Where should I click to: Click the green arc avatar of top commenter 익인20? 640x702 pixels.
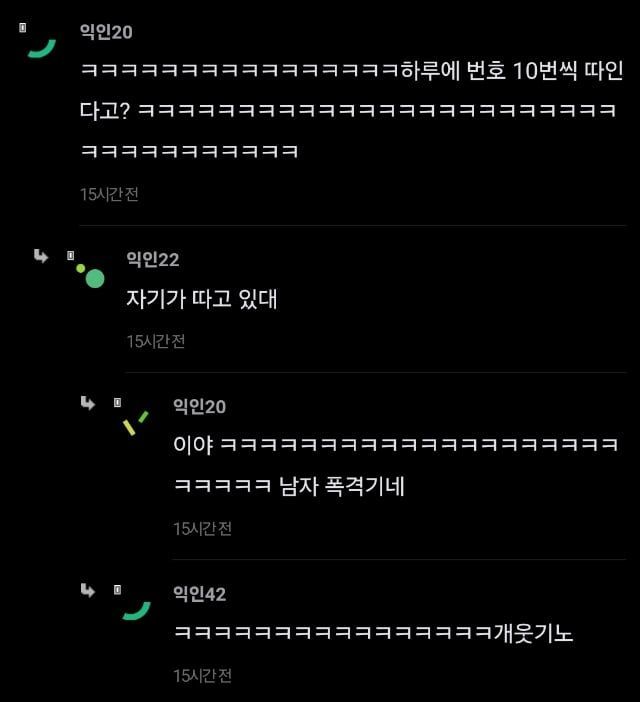(42, 48)
